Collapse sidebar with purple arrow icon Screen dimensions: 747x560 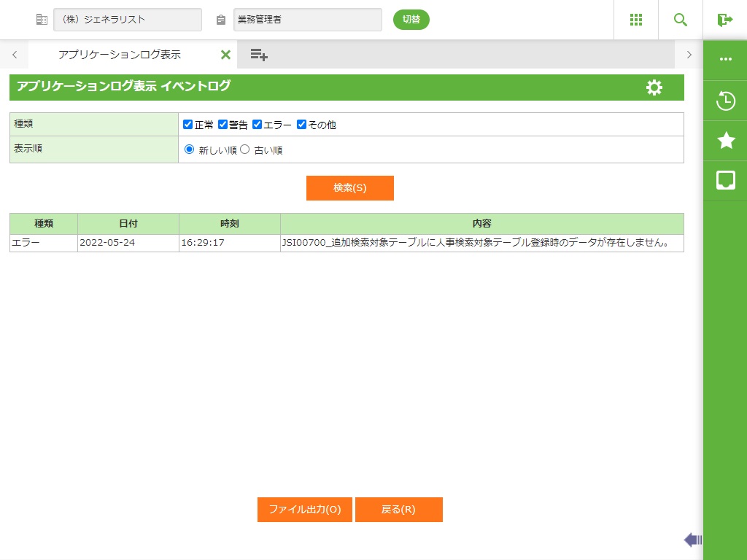692,540
